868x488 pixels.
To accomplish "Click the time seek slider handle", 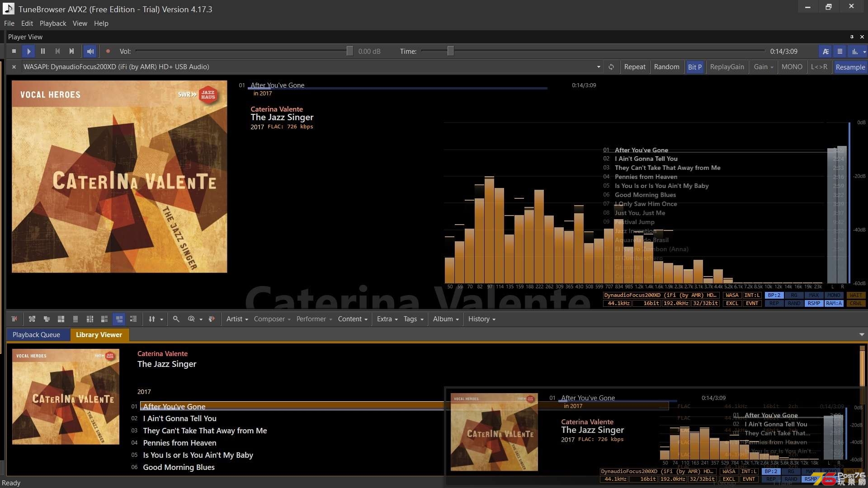I will point(450,52).
